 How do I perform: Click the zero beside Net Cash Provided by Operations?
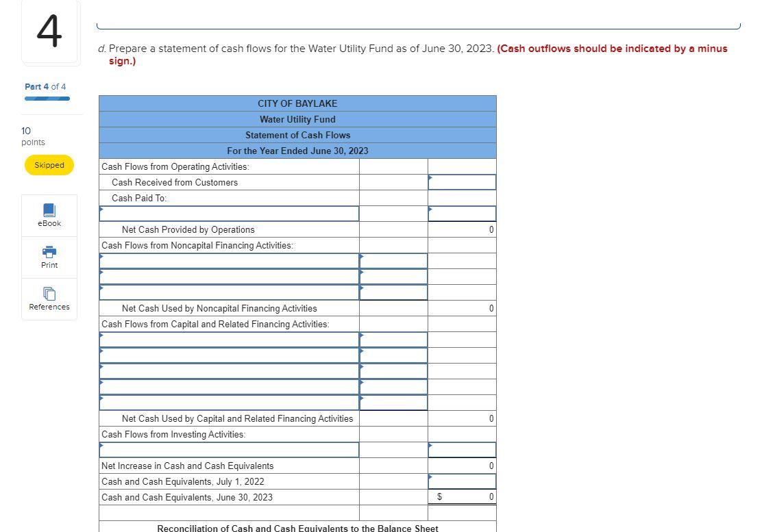pos(491,229)
